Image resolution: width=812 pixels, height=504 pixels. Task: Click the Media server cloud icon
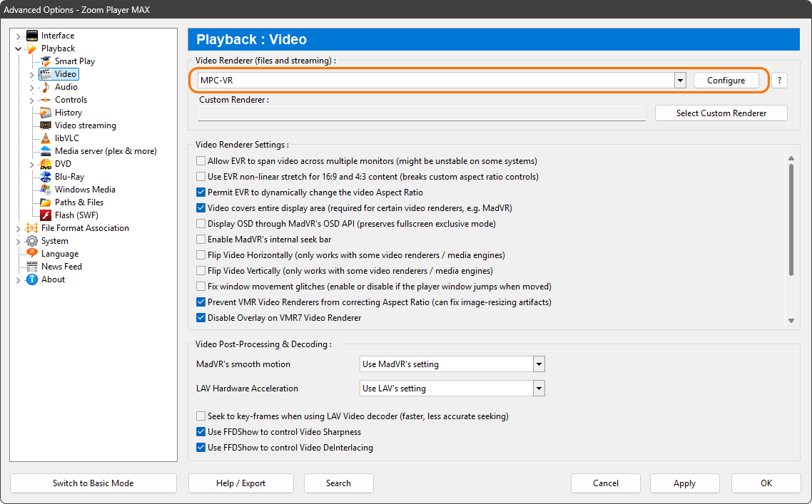pyautogui.click(x=46, y=151)
